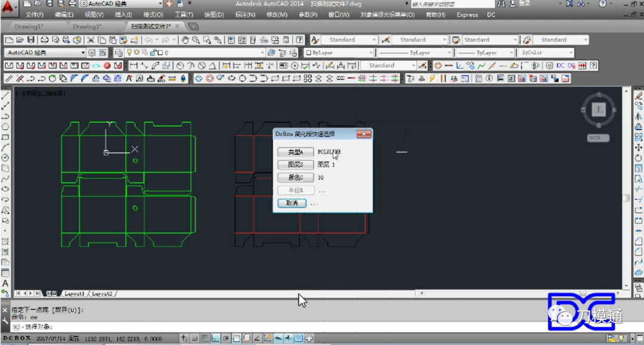Click the Open file folder icon

19,40
